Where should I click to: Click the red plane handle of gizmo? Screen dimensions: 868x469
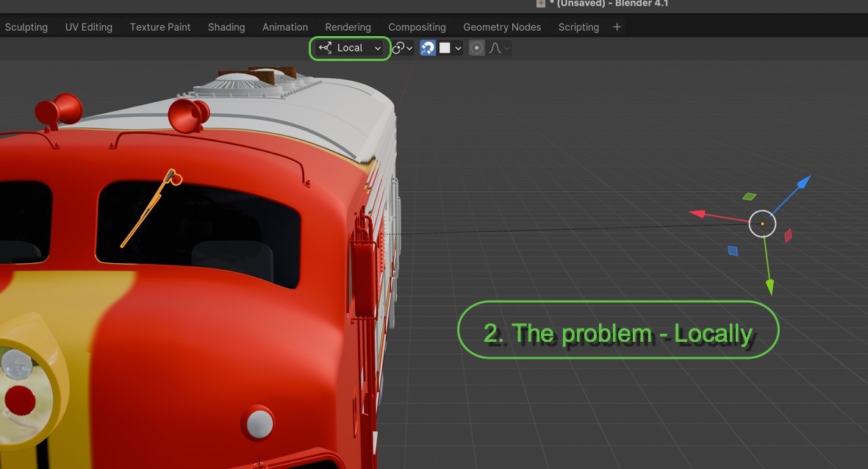[789, 235]
